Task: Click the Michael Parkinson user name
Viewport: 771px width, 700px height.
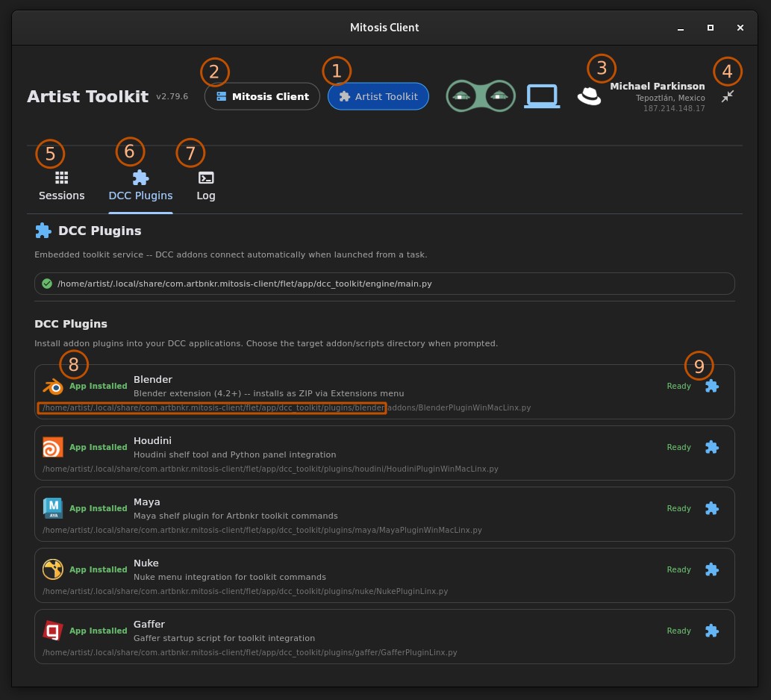Action: click(x=658, y=86)
